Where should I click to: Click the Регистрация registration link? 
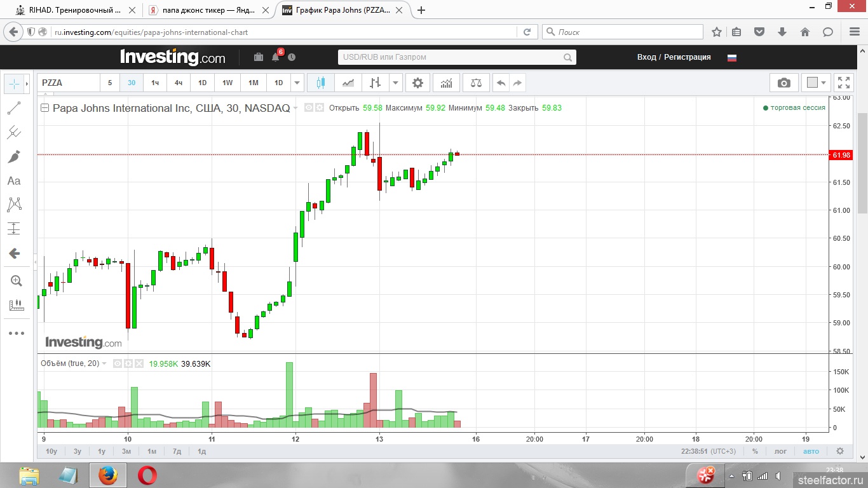688,57
